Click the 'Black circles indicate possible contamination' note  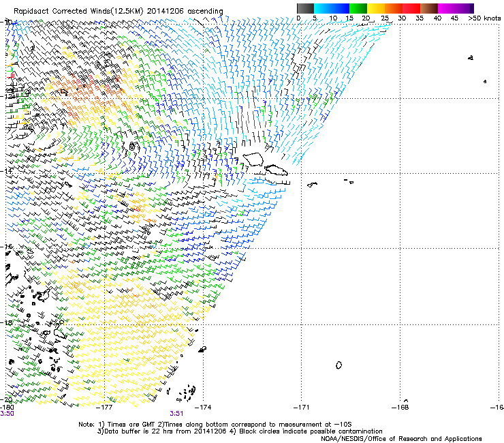[306, 431]
